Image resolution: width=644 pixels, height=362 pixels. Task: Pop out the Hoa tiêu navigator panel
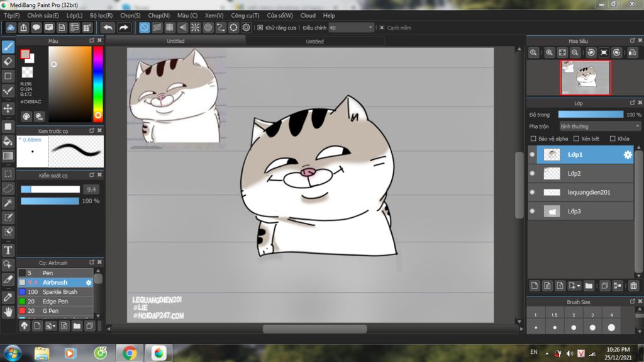click(633, 40)
